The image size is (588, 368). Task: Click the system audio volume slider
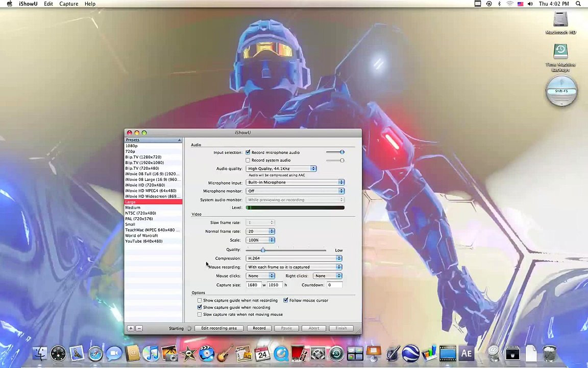335,160
